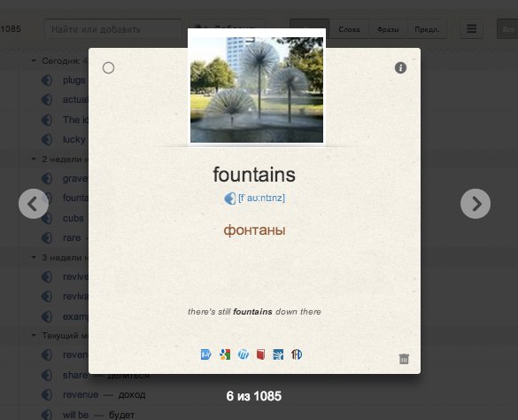
Task: Open the red book dictionary icon
Action: coord(260,354)
